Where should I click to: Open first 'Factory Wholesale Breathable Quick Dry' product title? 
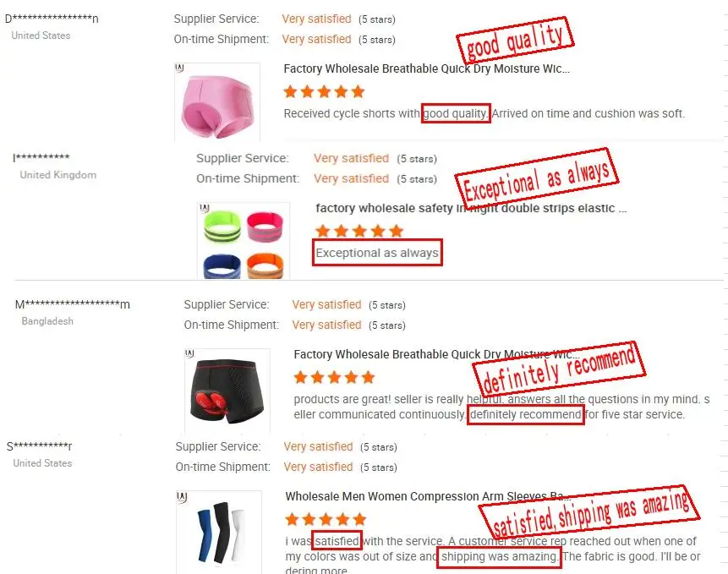pos(426,68)
